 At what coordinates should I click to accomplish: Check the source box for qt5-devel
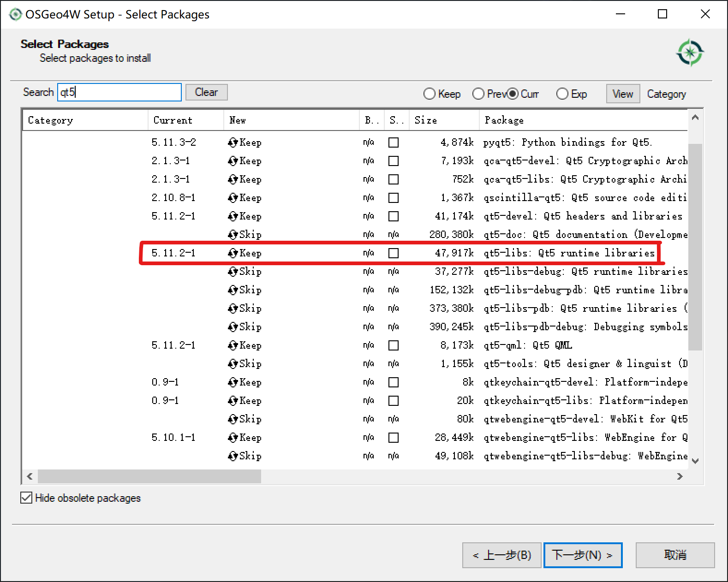(394, 216)
